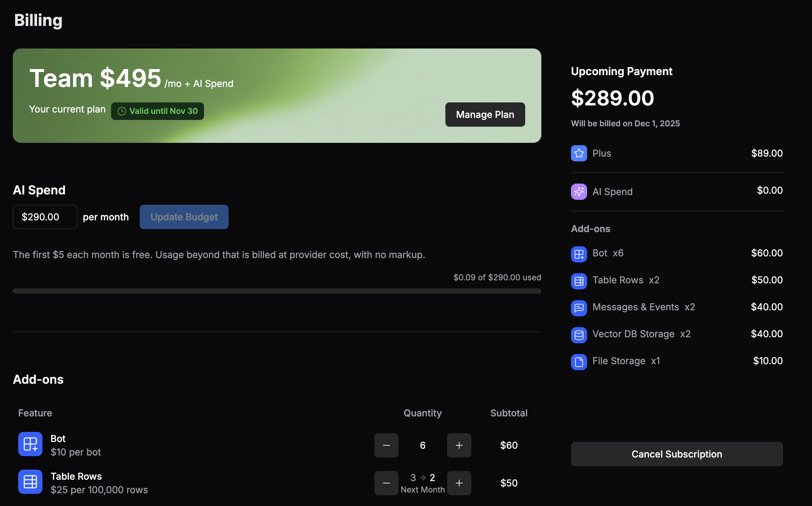
Task: Click the Vector DB Storage database icon
Action: [579, 335]
